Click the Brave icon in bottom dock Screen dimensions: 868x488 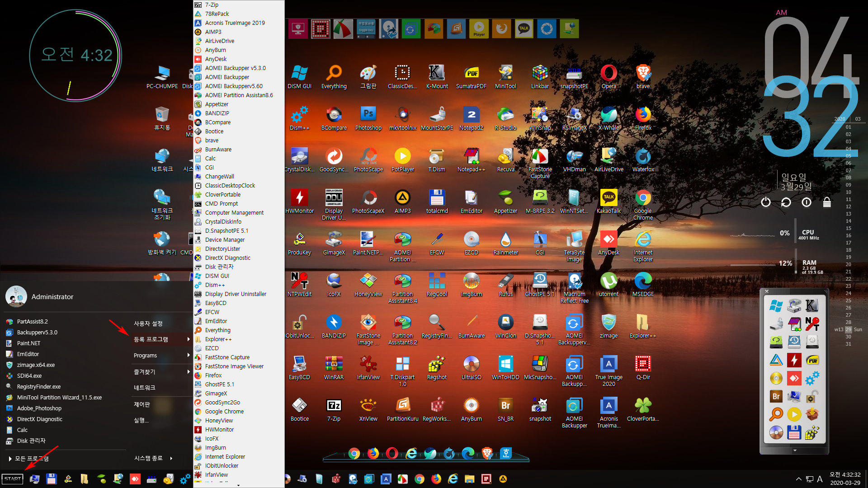tap(487, 453)
